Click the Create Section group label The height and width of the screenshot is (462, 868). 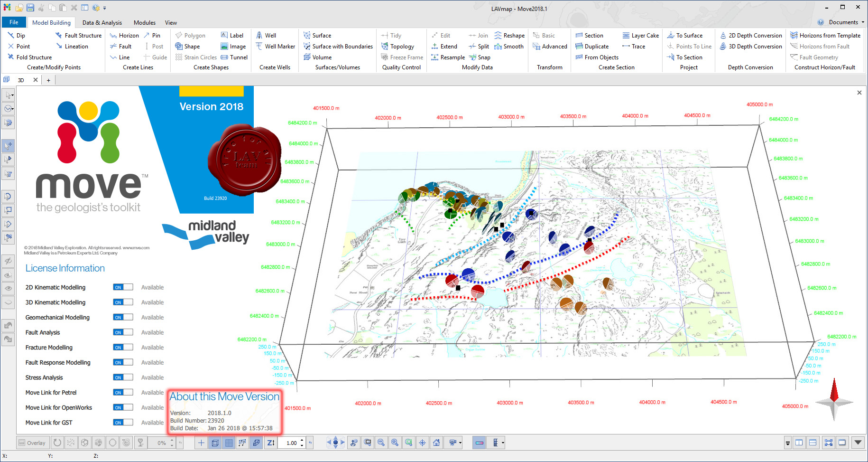[x=616, y=67]
